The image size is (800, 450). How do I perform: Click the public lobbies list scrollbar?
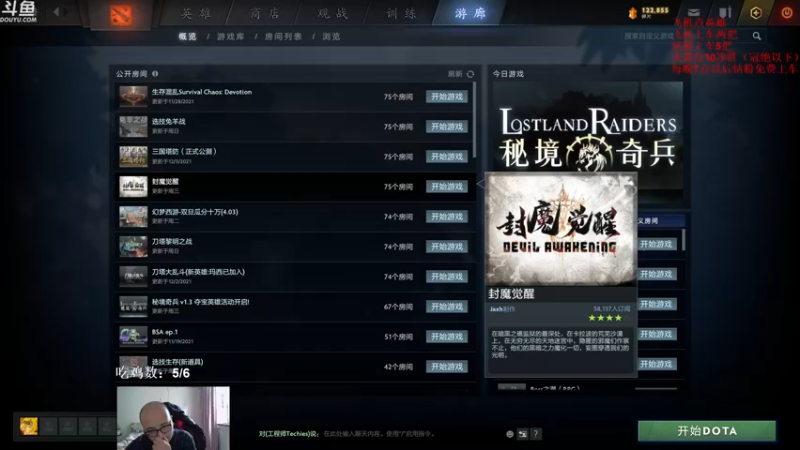point(474,120)
